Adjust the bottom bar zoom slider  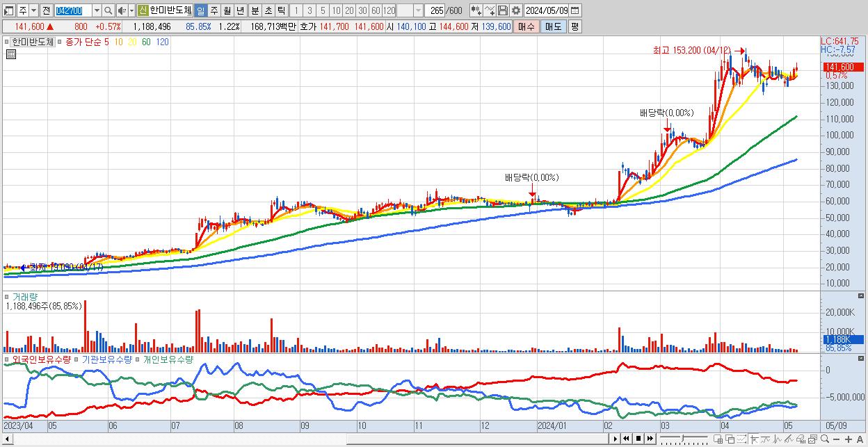(x=682, y=439)
